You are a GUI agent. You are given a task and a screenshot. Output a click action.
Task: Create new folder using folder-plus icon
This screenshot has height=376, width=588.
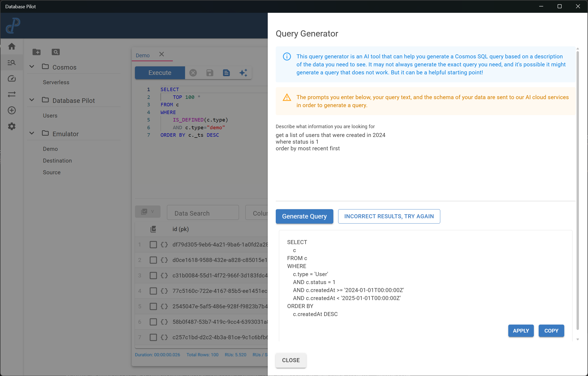tap(37, 52)
